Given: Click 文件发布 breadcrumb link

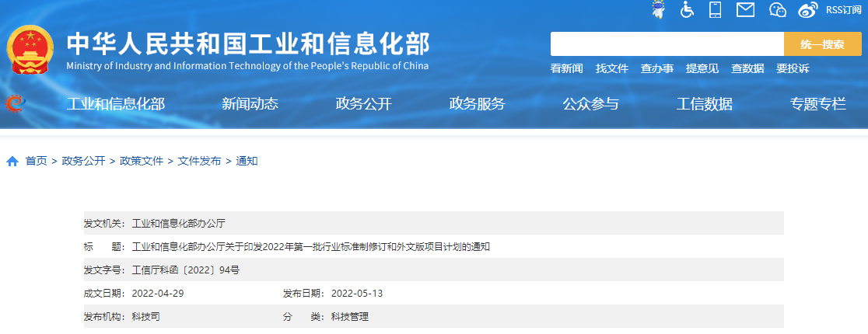Looking at the screenshot, I should tap(199, 161).
